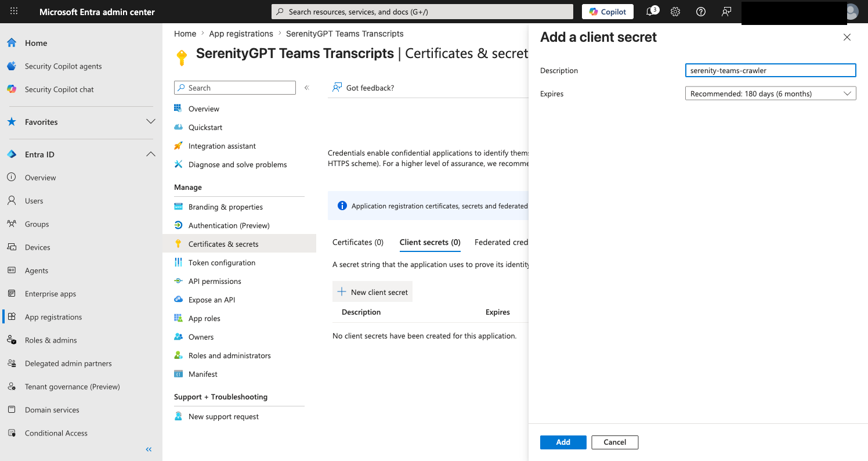Open Delegated admin partners

tap(68, 363)
